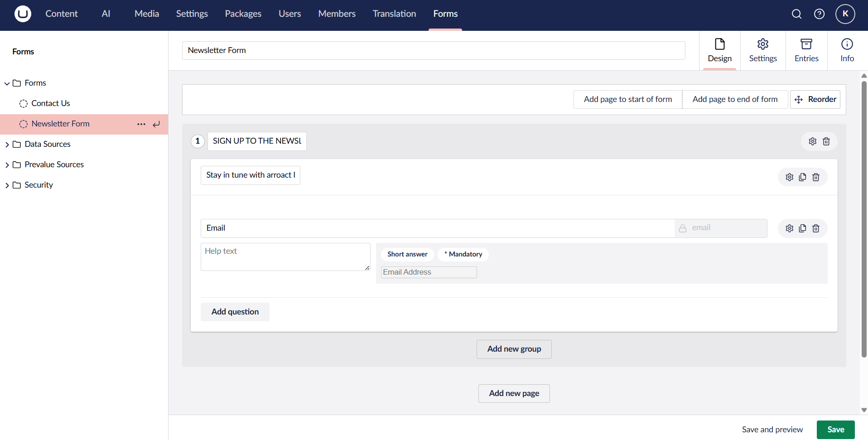Open settings gear for the group row

tap(789, 177)
